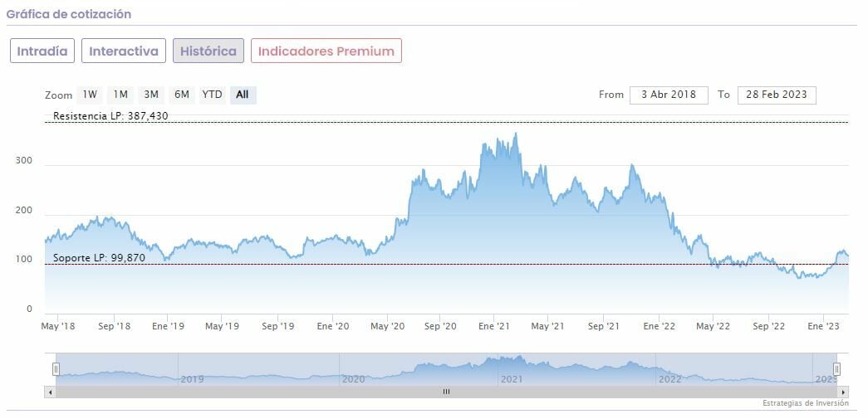The width and height of the screenshot is (868, 419).
Task: Set zoom range to 1W
Action: [x=90, y=95]
